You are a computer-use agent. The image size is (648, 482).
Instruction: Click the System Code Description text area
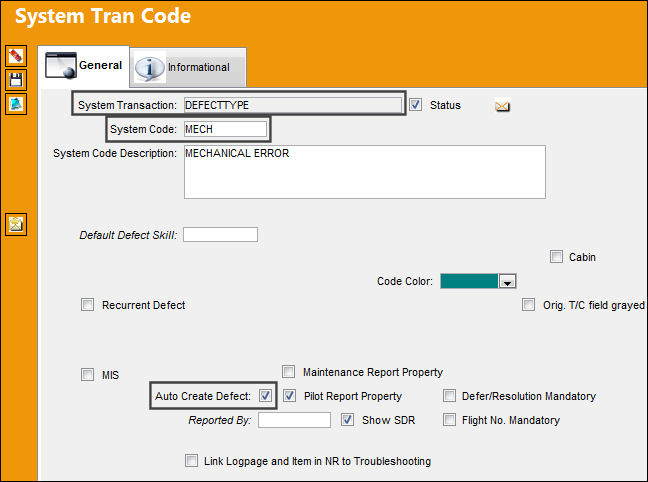(365, 172)
